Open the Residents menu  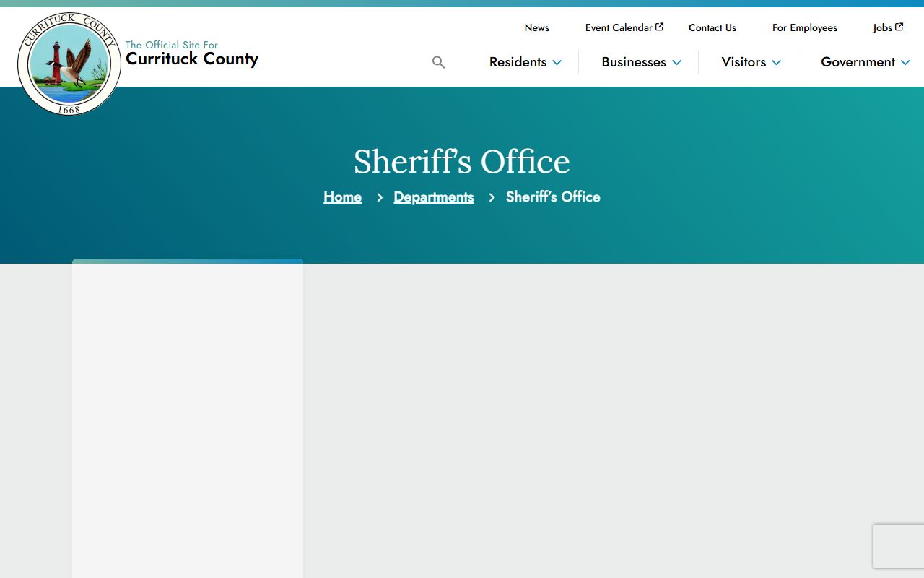[518, 62]
